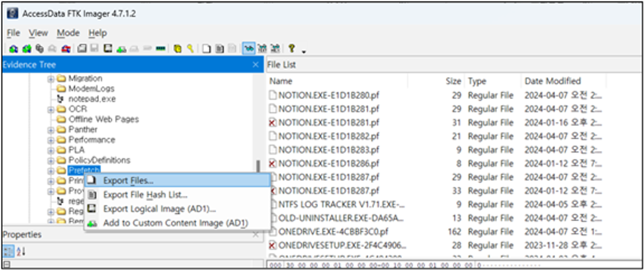Click the Obtain Protected Files icon
This screenshot has width=644, height=270.
(177, 49)
